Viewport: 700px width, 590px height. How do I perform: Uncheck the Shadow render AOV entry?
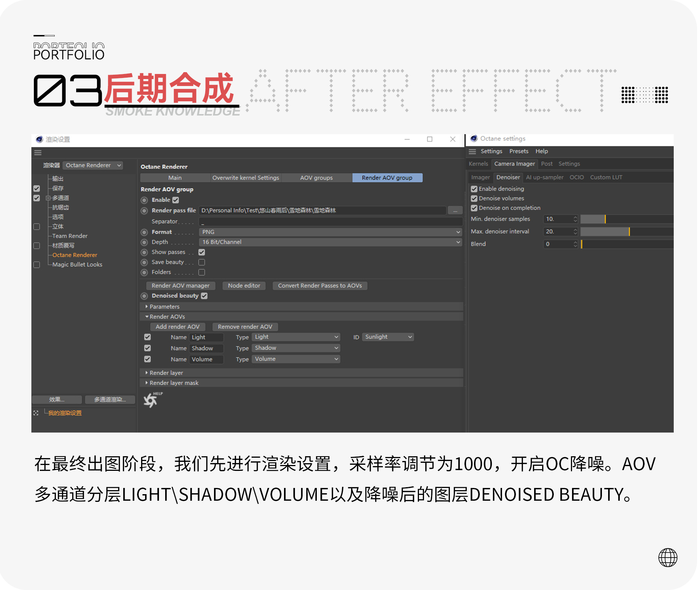[147, 348]
